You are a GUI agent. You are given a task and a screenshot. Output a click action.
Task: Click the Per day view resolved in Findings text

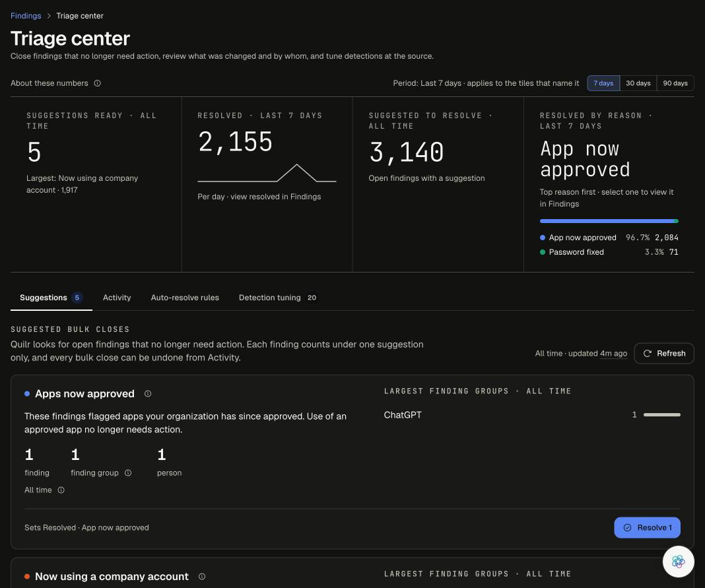coord(259,197)
